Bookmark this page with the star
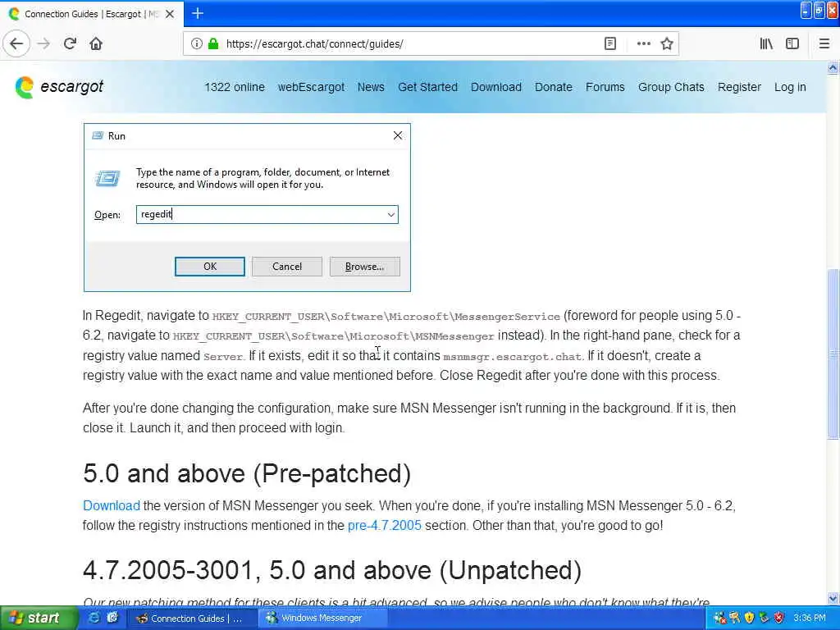This screenshot has width=840, height=630. [x=666, y=43]
